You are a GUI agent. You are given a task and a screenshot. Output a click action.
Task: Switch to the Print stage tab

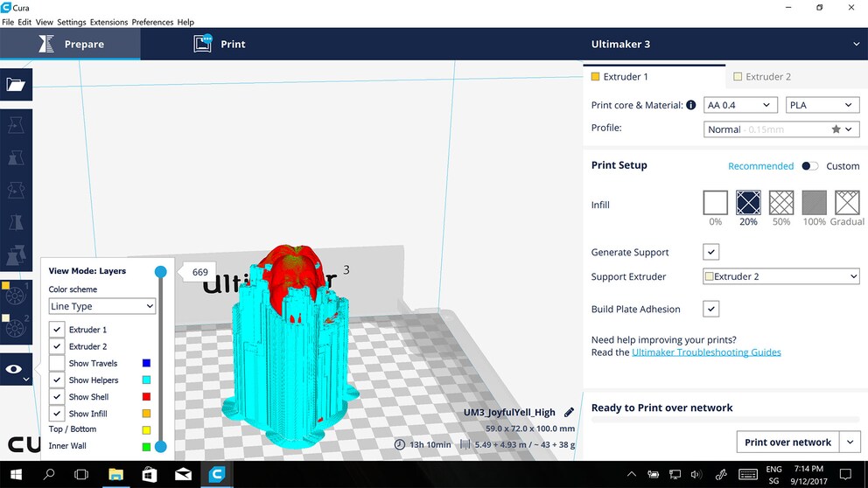tap(220, 45)
